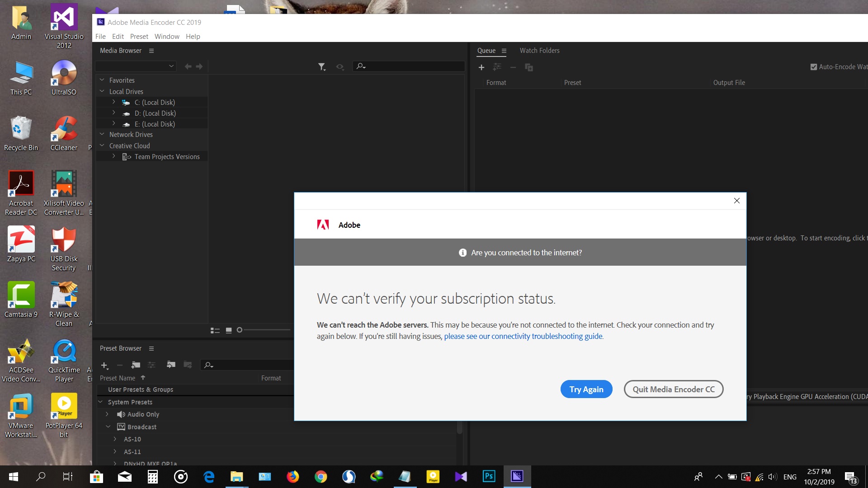Toggle Auto-Encode Watch checkbox
This screenshot has width=868, height=488.
(x=813, y=66)
